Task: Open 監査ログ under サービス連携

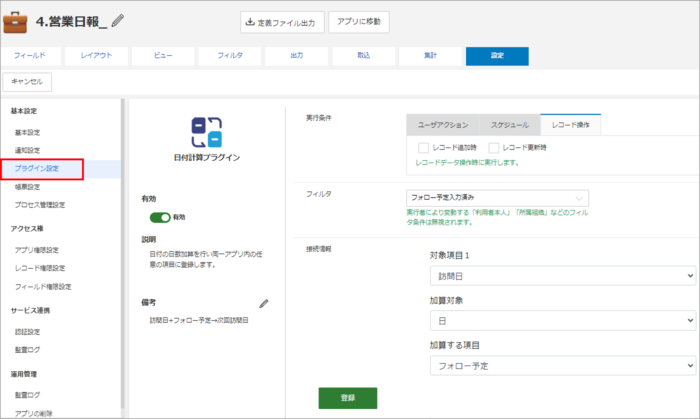Action: tap(27, 350)
